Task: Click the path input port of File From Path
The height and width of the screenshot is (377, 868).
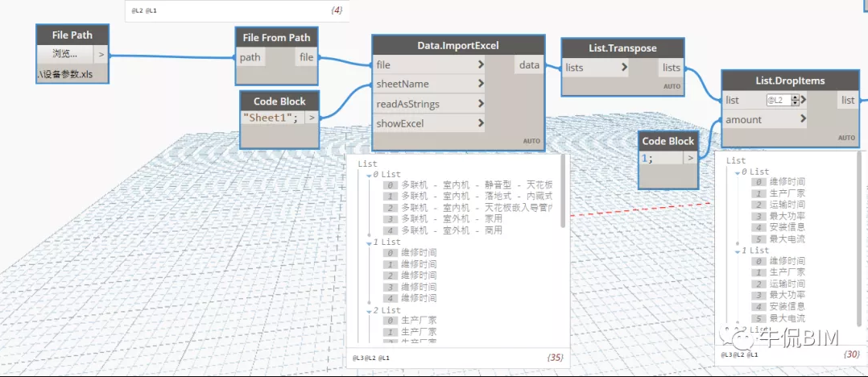Action: pyautogui.click(x=250, y=57)
